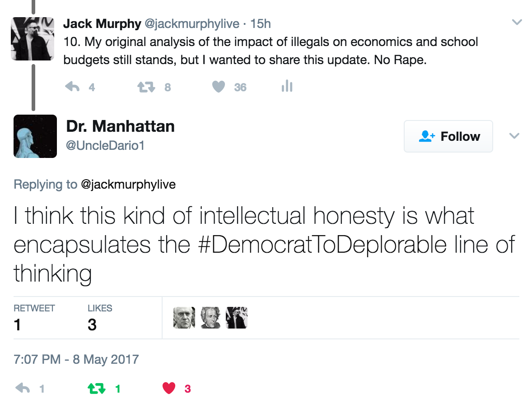The image size is (532, 417).
Task: View analytics for Jack Murphy's tweet
Action: point(287,86)
